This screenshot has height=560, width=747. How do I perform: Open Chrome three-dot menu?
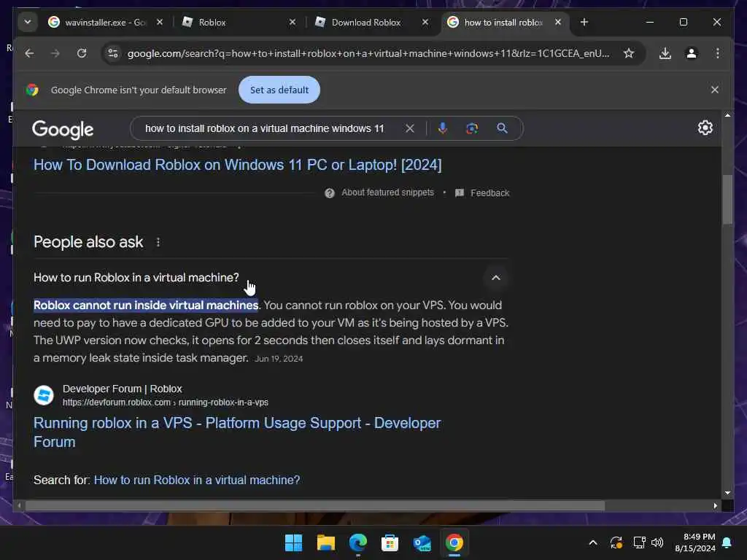(x=718, y=53)
